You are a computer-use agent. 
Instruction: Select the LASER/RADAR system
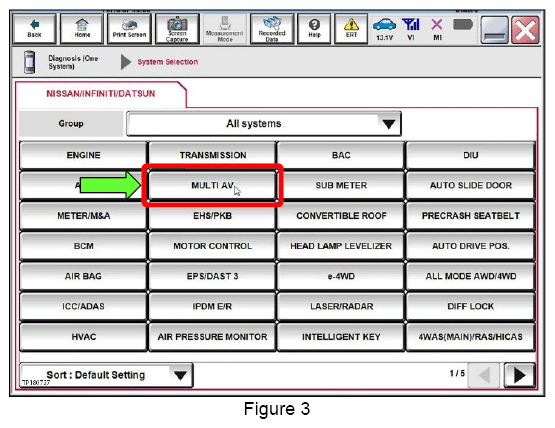pyautogui.click(x=341, y=306)
